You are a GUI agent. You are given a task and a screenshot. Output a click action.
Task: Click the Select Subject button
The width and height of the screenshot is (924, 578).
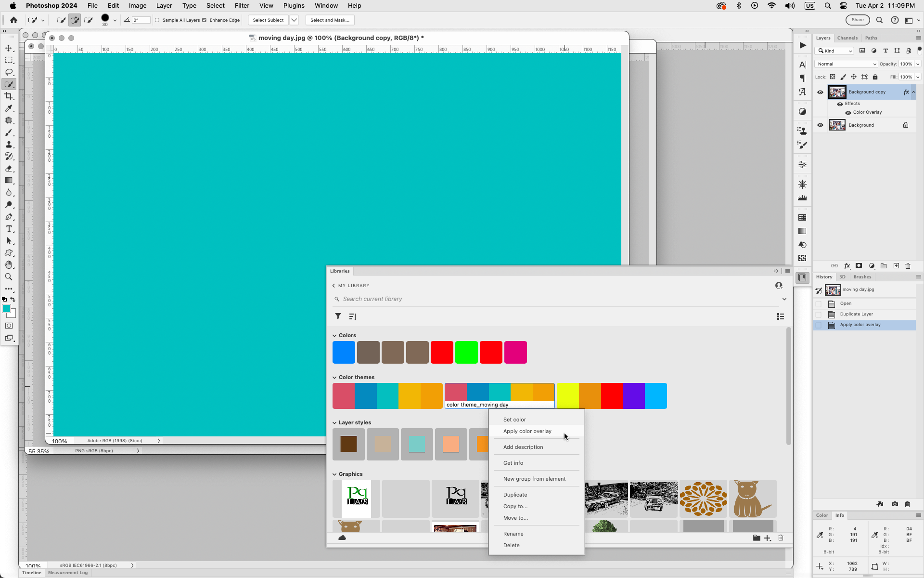point(268,20)
